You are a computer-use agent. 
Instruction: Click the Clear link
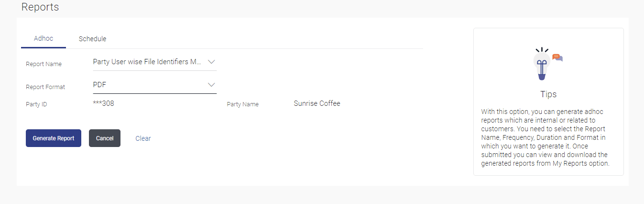point(143,138)
